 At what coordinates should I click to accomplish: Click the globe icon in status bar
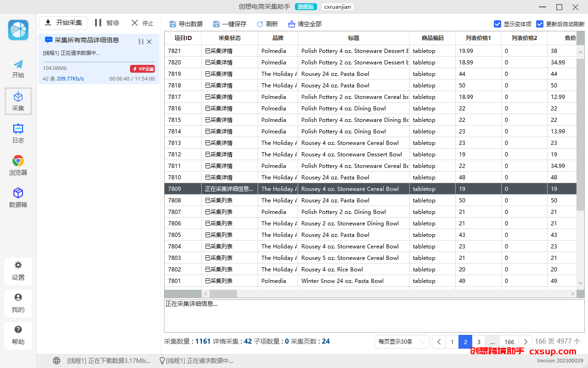tap(57, 361)
